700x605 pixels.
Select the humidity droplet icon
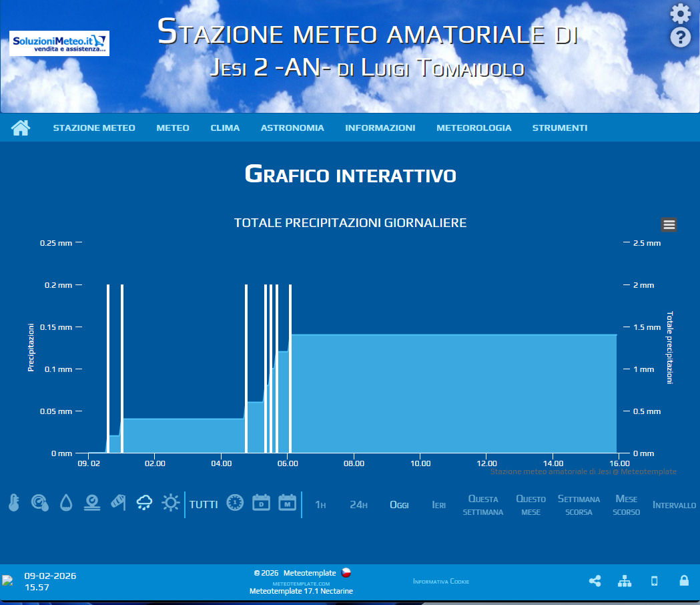(x=65, y=503)
